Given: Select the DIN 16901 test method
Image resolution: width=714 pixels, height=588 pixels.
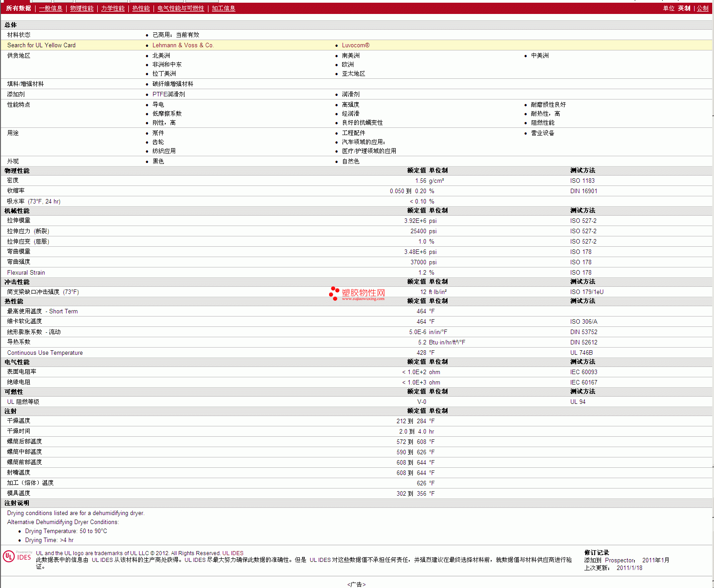Looking at the screenshot, I should pyautogui.click(x=583, y=191).
